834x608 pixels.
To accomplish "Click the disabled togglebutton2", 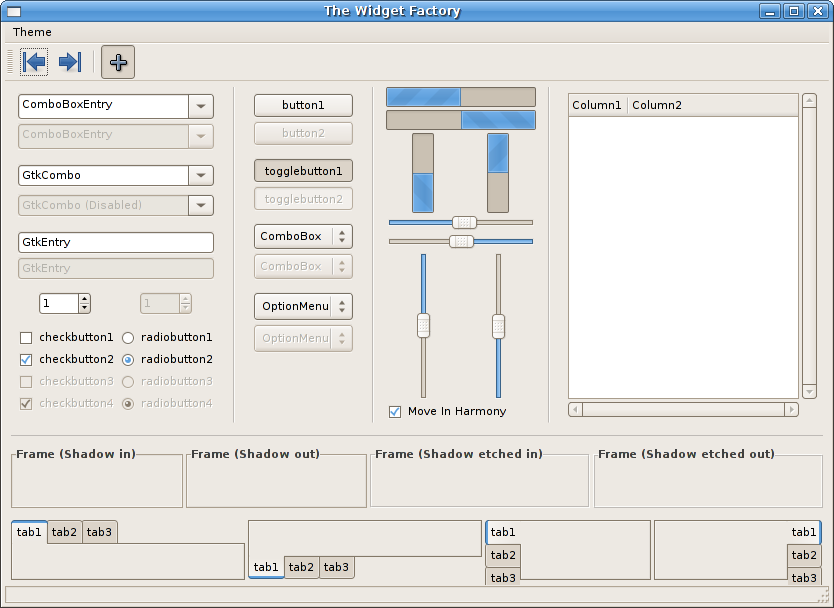I will tap(303, 199).
